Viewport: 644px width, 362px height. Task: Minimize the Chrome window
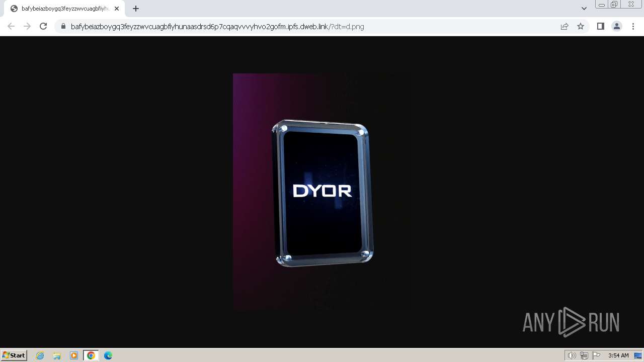601,5
